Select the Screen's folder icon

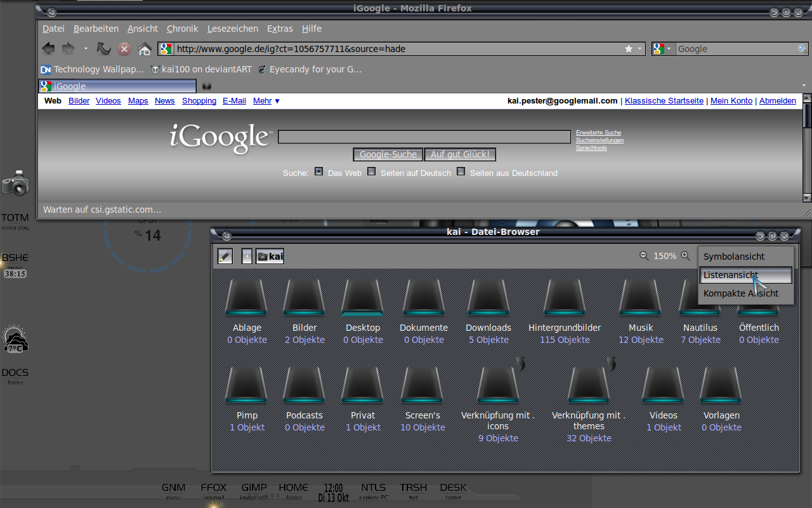click(x=422, y=384)
